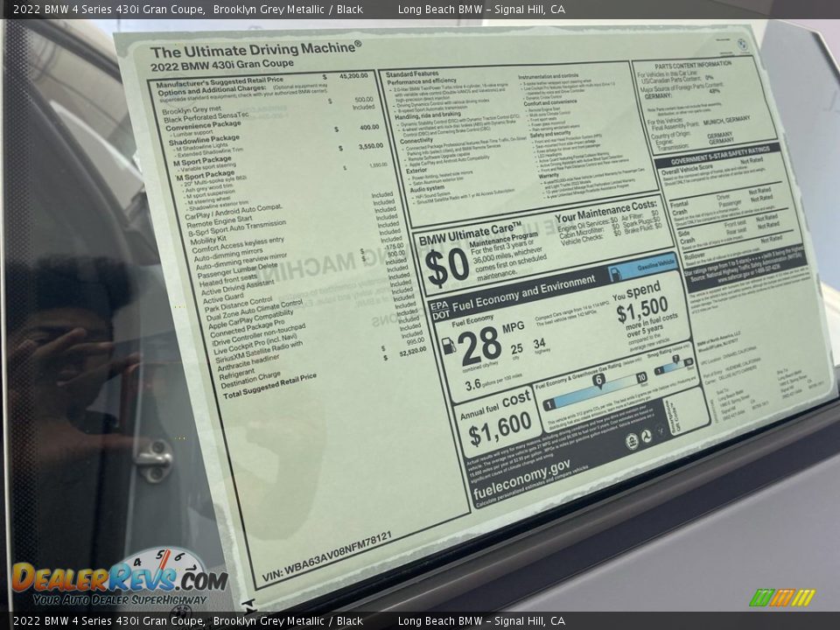The width and height of the screenshot is (840, 630).
Task: Click the 'Brooklyn Grey met' option line
Action: pos(192,109)
